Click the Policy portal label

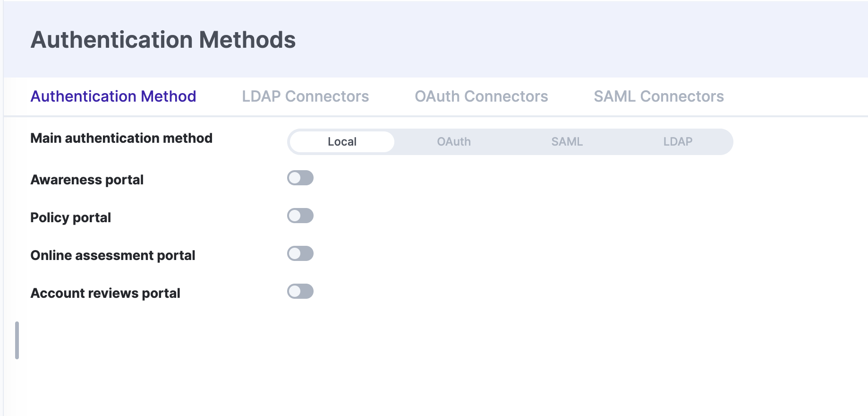coord(71,217)
